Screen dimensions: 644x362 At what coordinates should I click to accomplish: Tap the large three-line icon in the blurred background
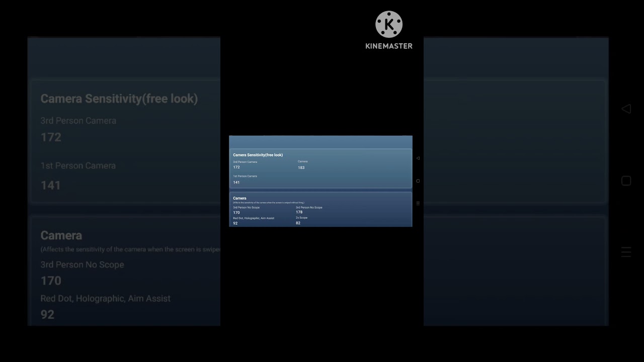(626, 252)
